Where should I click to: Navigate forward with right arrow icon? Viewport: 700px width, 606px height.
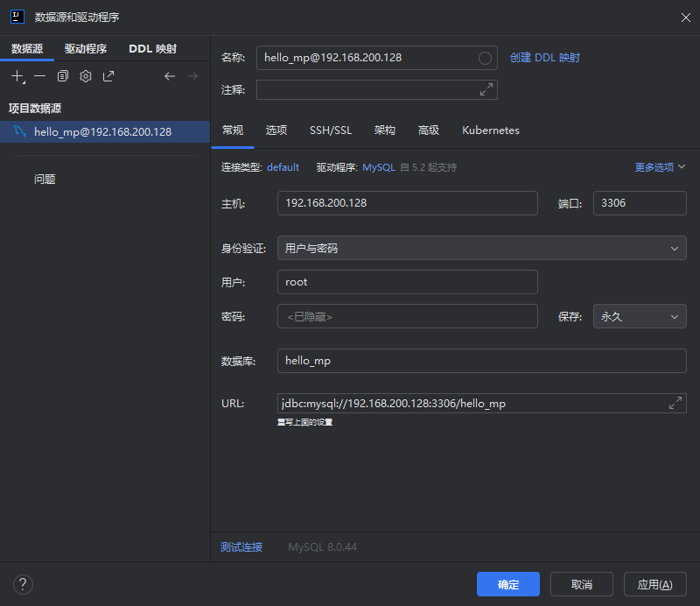(192, 76)
